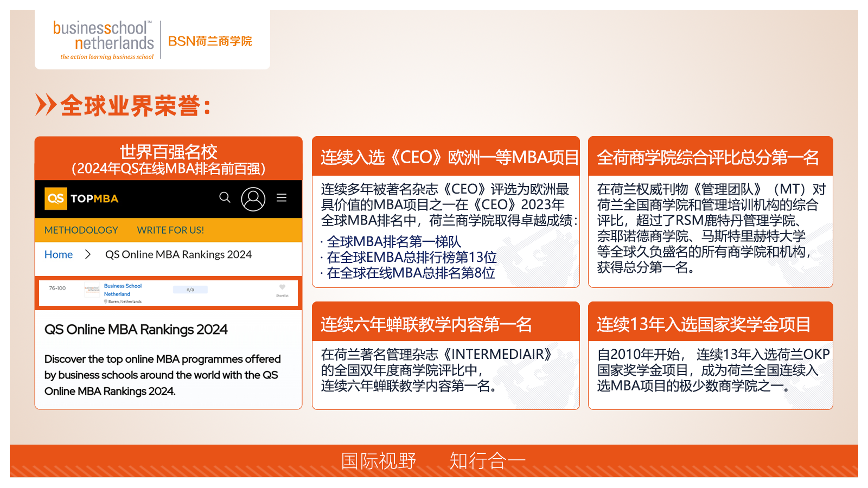
Task: Click the n/a score badge
Action: 190,290
